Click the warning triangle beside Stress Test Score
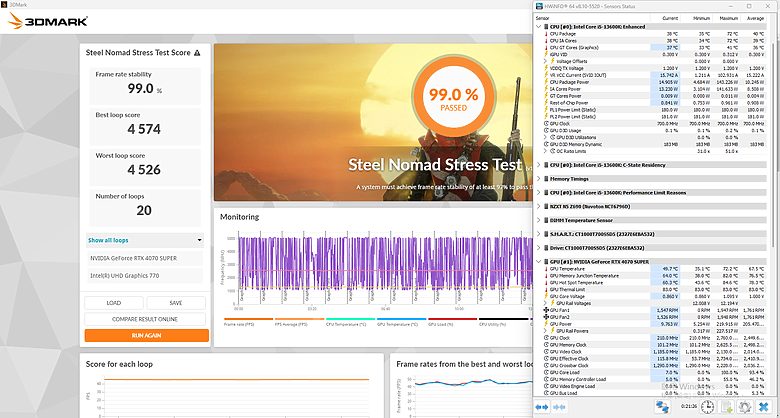This screenshot has width=780, height=418. [197, 53]
